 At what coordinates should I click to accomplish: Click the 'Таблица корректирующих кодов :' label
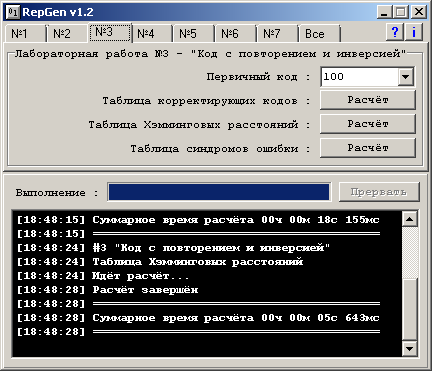click(x=206, y=101)
